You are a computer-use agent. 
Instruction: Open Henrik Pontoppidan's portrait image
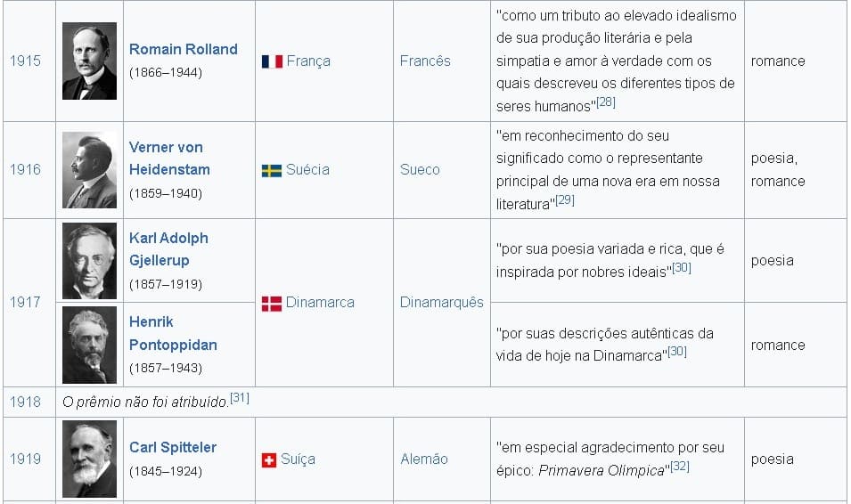[89, 345]
